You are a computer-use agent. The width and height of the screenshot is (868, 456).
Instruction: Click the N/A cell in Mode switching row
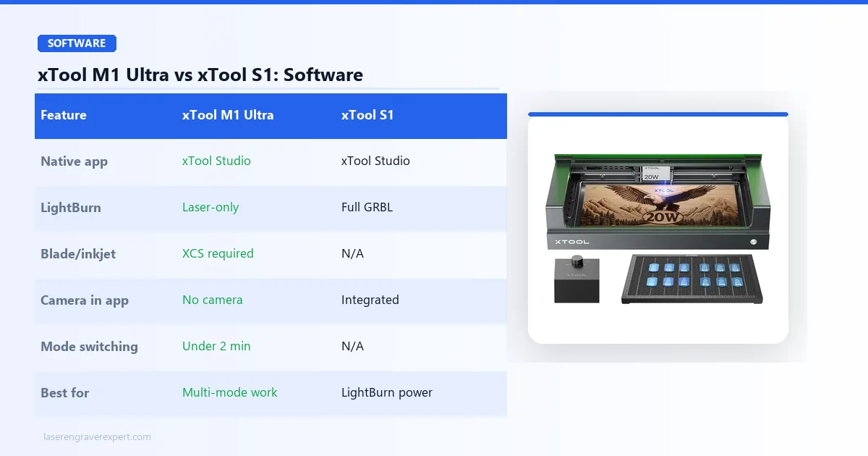click(x=353, y=346)
